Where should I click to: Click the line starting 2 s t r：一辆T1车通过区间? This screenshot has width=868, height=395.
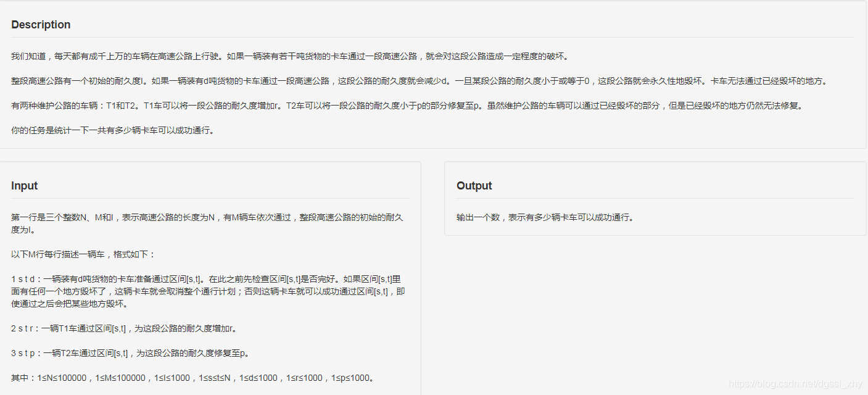click(123, 328)
